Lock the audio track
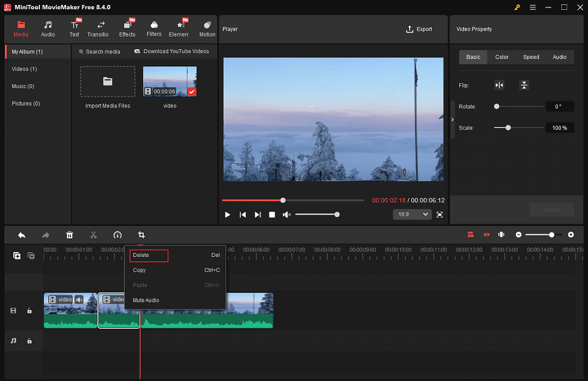 click(x=30, y=341)
